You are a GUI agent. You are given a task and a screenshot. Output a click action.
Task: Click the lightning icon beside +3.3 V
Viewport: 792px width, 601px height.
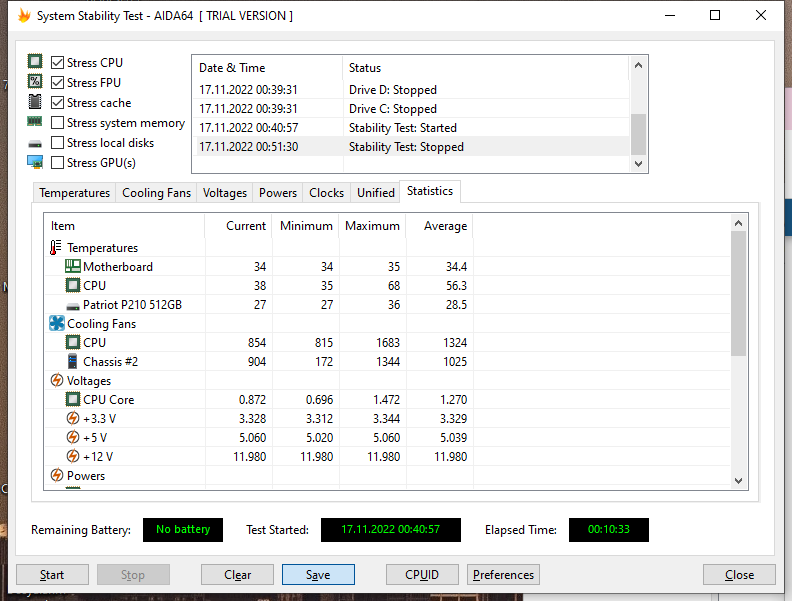(73, 418)
